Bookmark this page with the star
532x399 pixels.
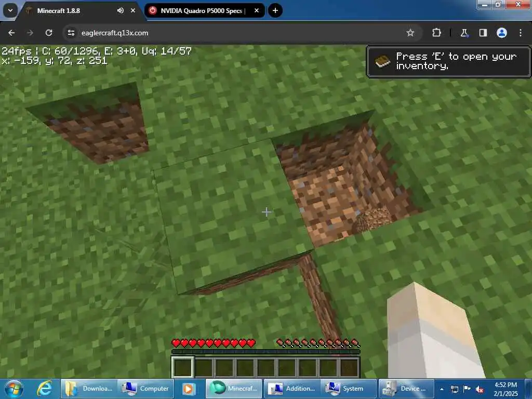pos(410,33)
